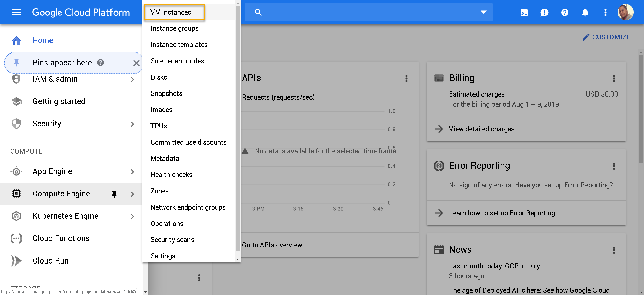The height and width of the screenshot is (295, 644).
Task: Select Sole tenant nodes from submenu
Action: [x=188, y=61]
